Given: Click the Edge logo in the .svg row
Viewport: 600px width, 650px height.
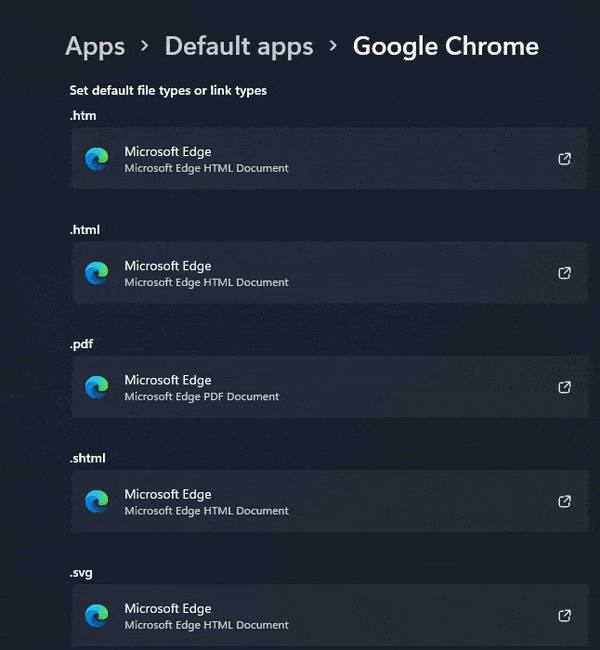Looking at the screenshot, I should coord(97,615).
